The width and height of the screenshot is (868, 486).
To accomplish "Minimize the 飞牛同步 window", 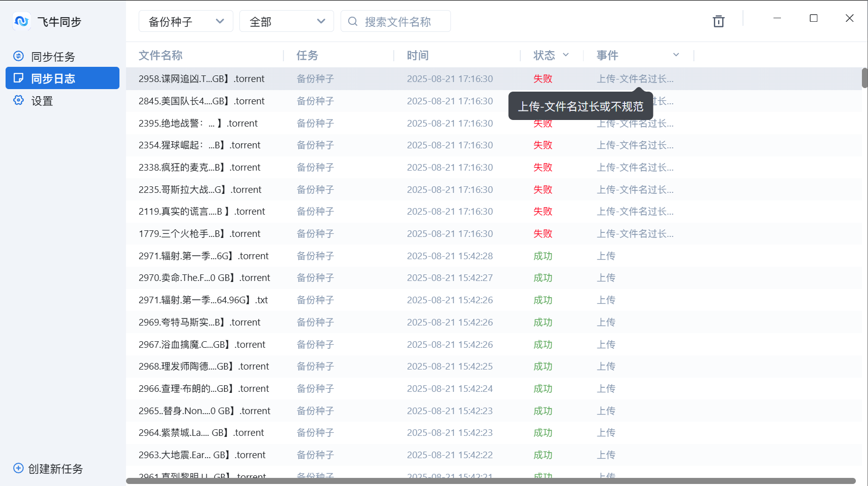I will [777, 18].
